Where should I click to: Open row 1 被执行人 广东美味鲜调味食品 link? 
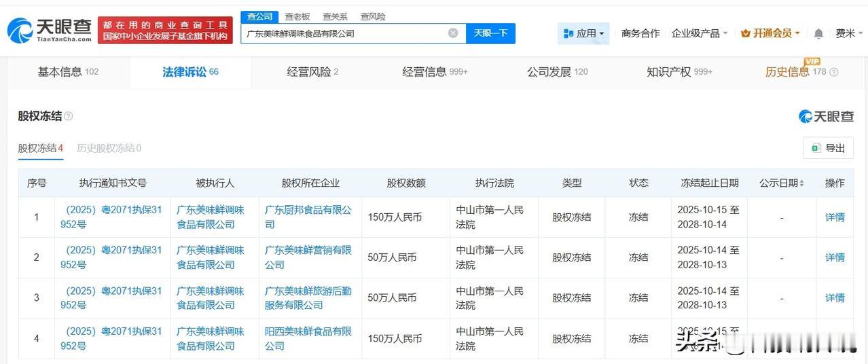tap(210, 217)
